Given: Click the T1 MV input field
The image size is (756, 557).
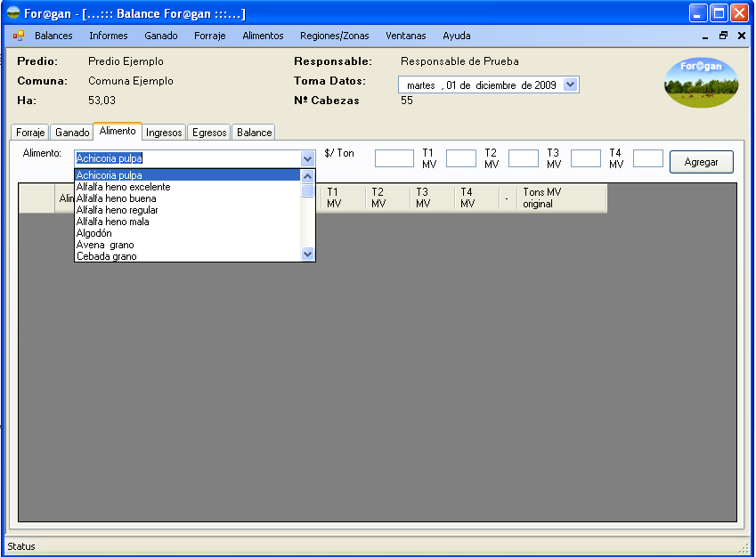Looking at the screenshot, I should 460,158.
